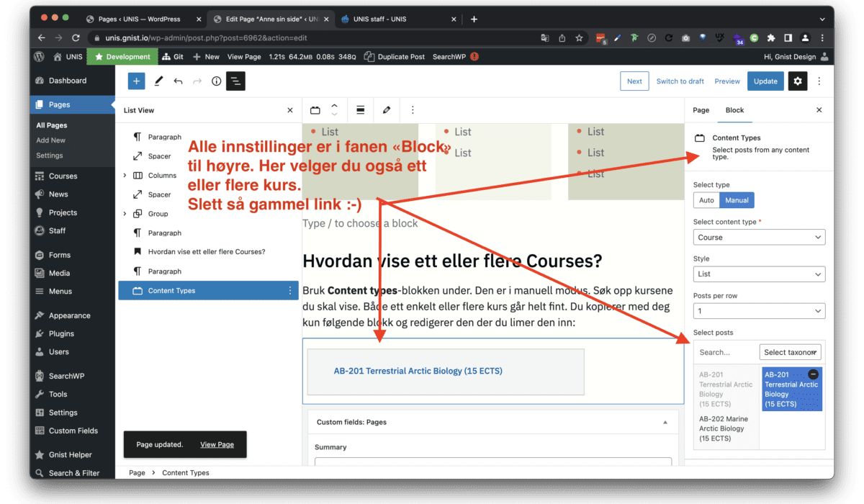Open the details info icon
The height and width of the screenshot is (504, 864).
(216, 81)
